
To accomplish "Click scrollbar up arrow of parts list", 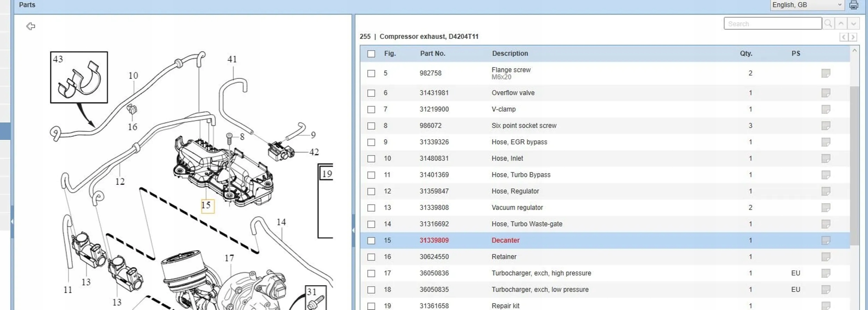I will 855,51.
